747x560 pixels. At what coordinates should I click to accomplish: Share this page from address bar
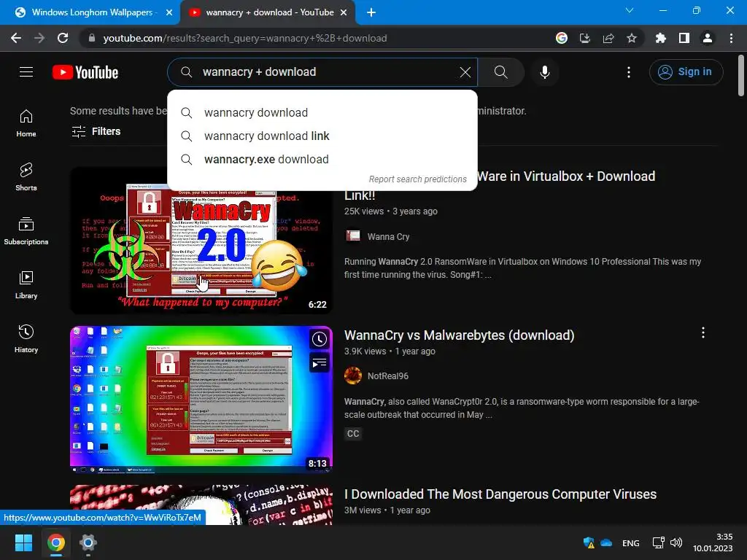pos(608,38)
